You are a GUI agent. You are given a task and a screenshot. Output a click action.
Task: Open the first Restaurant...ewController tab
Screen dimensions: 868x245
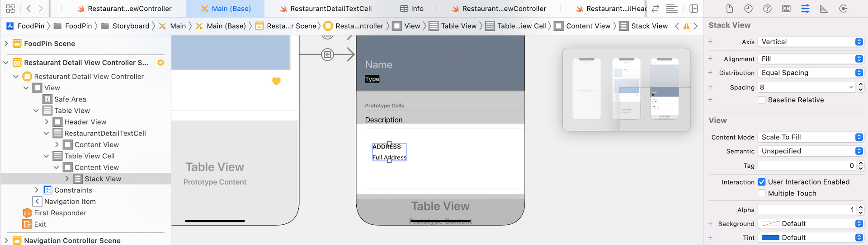[124, 9]
